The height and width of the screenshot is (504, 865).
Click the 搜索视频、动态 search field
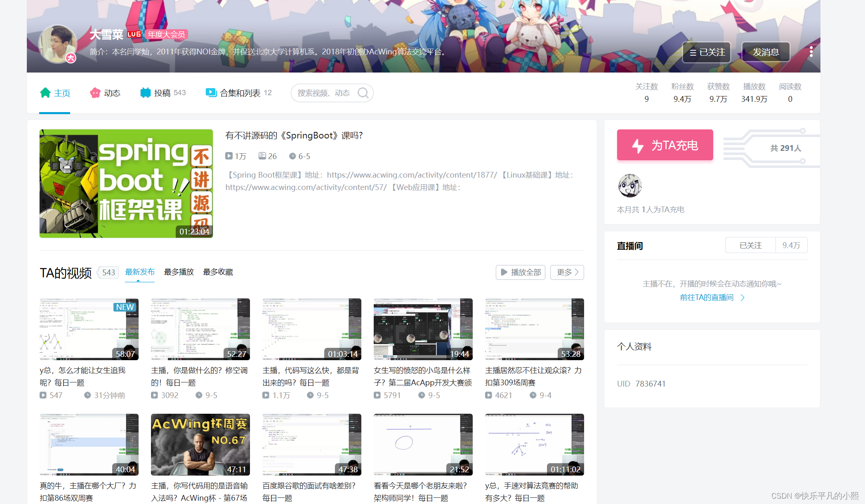click(x=324, y=93)
